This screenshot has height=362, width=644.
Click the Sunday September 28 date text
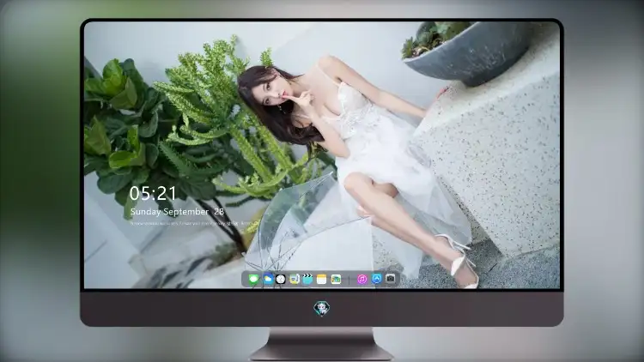[177, 212]
